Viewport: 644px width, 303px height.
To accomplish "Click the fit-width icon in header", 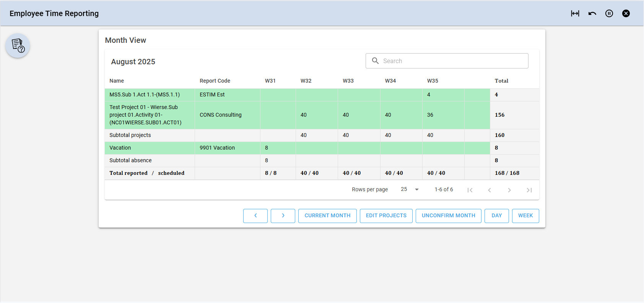I will tap(575, 13).
